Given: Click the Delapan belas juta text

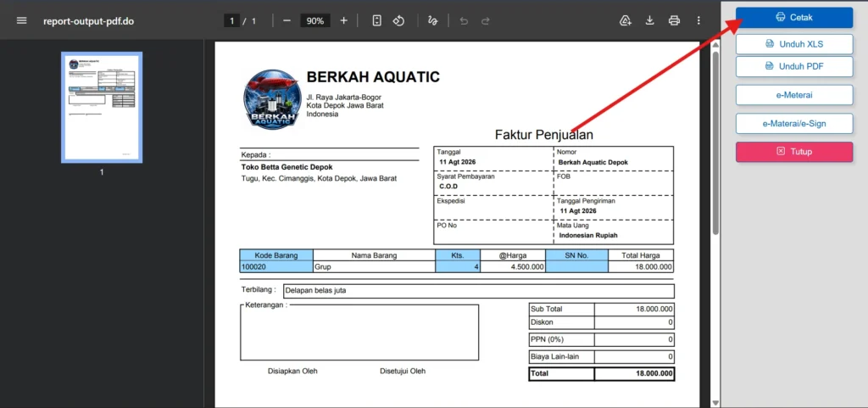Looking at the screenshot, I should click(315, 291).
